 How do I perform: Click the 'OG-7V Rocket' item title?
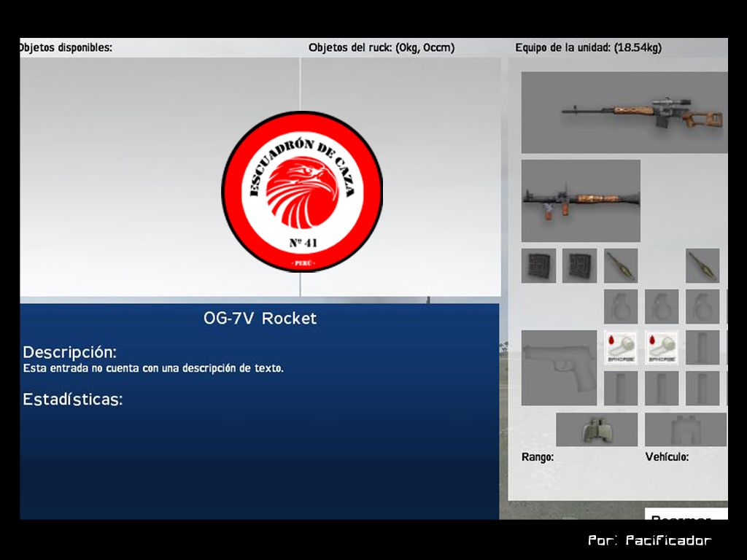point(260,318)
